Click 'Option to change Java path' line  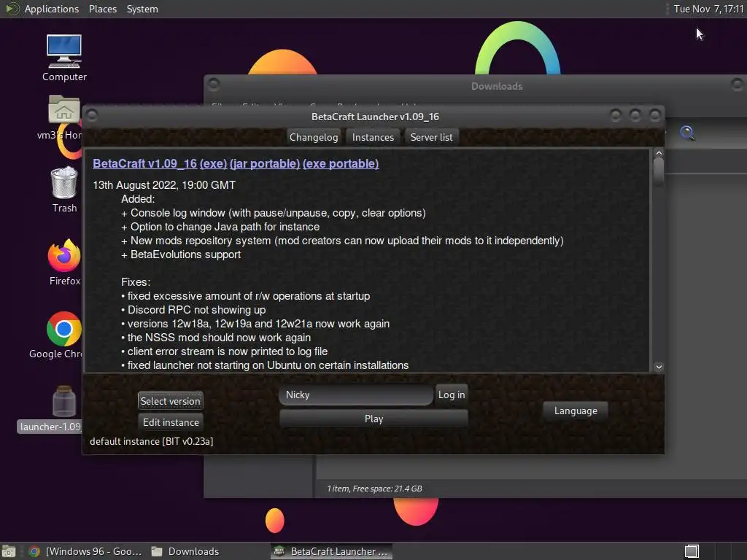click(x=220, y=227)
